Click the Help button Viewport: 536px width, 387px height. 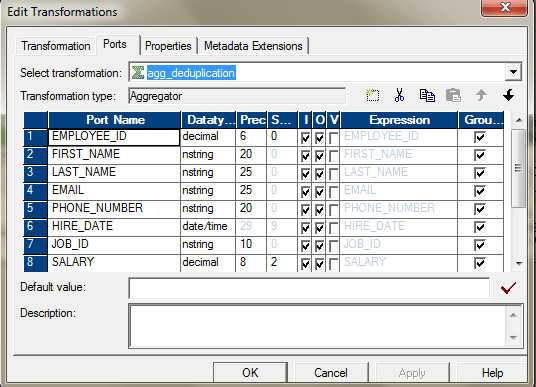[492, 373]
